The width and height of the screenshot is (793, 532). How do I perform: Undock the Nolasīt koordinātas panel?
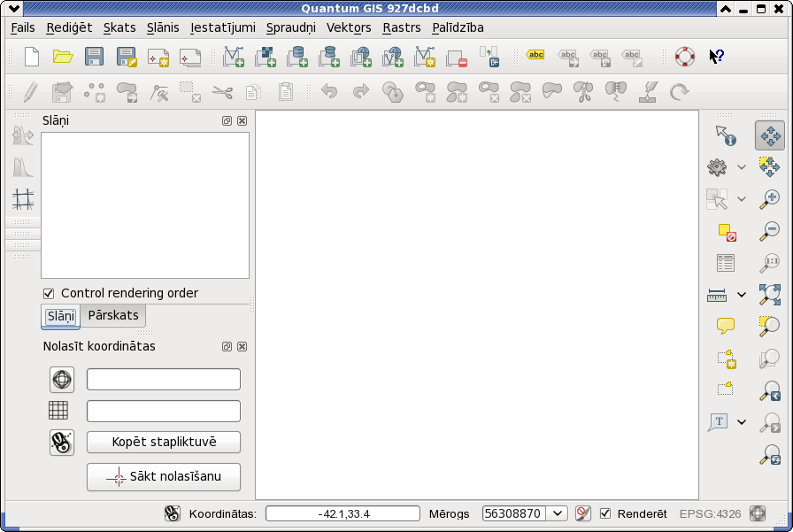pos(227,346)
